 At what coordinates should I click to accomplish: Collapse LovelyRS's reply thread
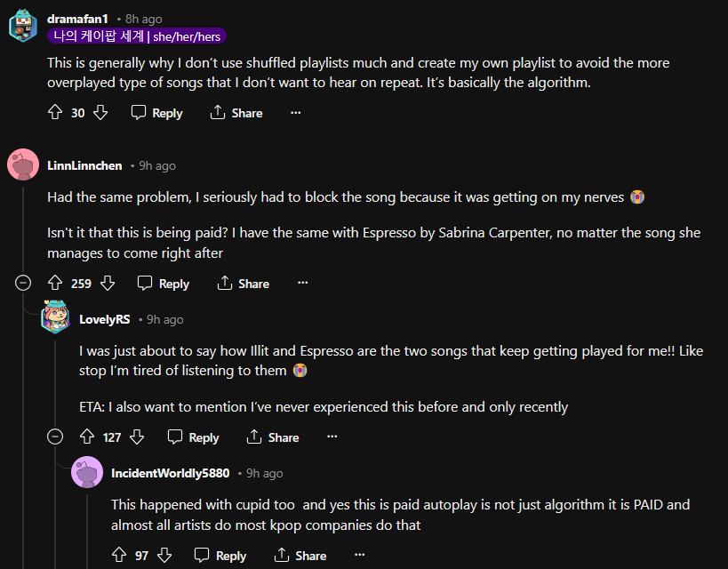click(55, 437)
